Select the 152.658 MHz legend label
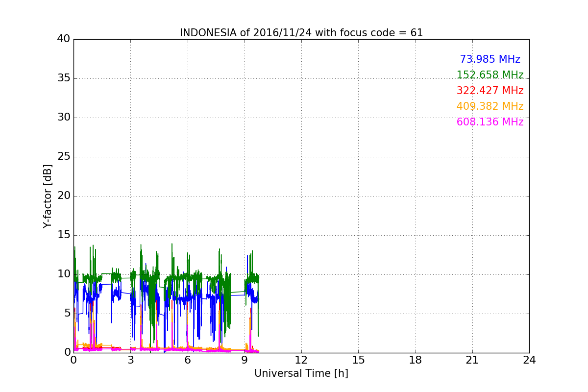Image resolution: width=588 pixels, height=392 pixels. (x=490, y=75)
